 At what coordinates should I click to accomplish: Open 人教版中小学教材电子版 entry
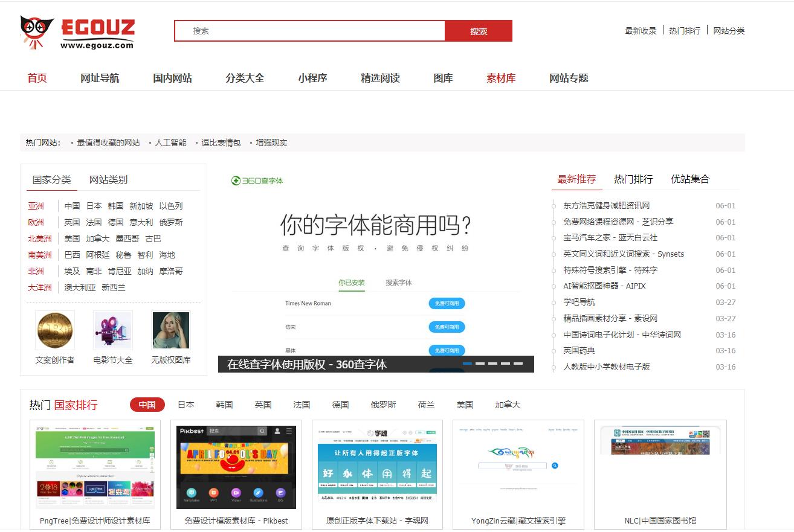607,367
